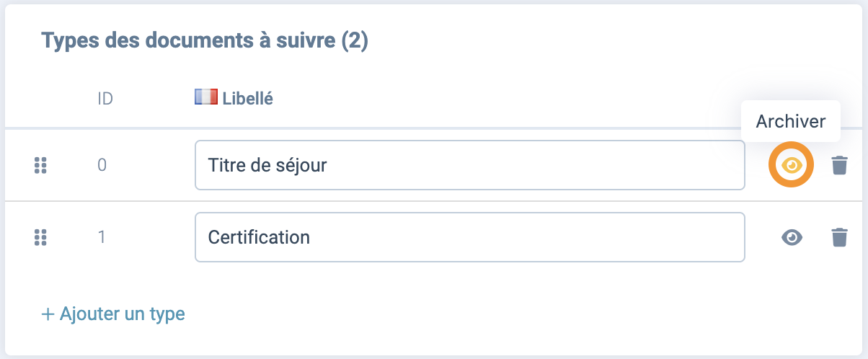Click the plus sign before Ajouter un type
The image size is (868, 359).
pos(48,314)
